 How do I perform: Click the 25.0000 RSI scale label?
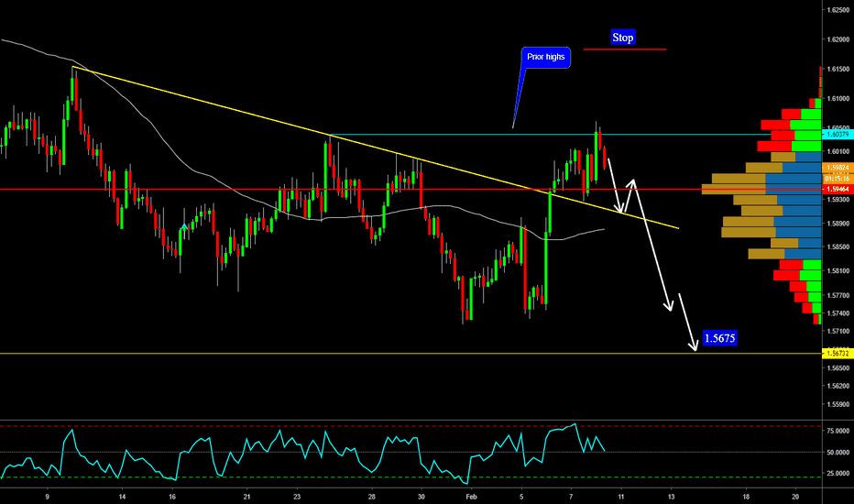838,474
